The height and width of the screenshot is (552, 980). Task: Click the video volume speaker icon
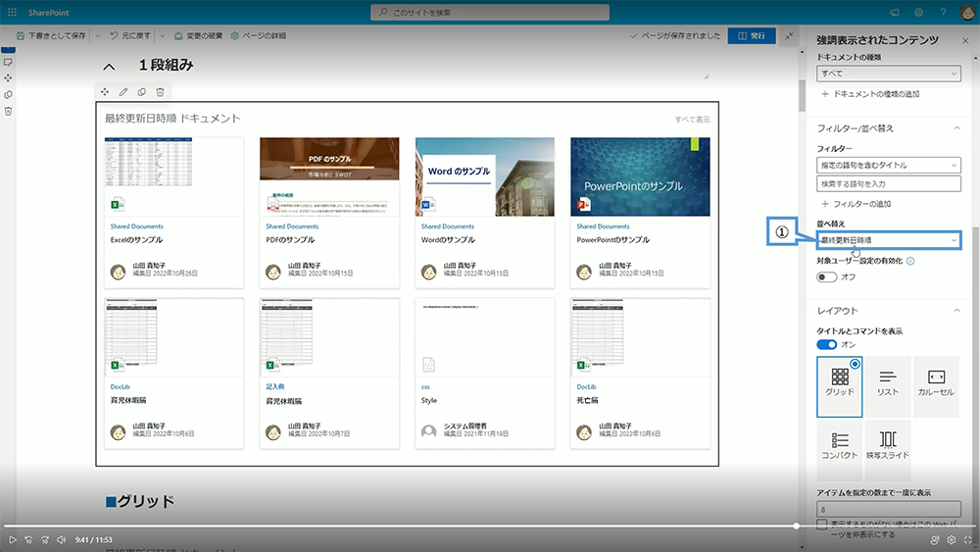pos(61,539)
